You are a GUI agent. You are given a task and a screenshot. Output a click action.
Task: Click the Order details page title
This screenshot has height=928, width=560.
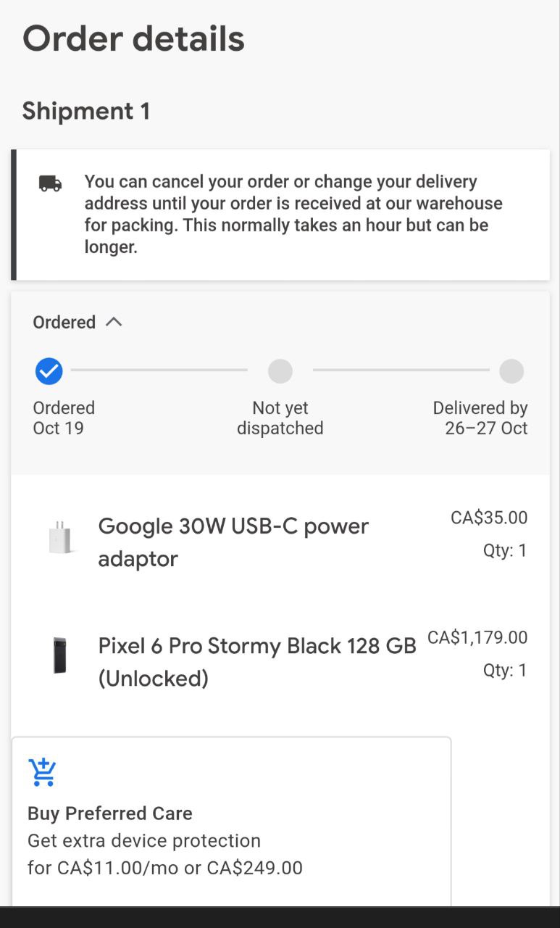point(134,39)
